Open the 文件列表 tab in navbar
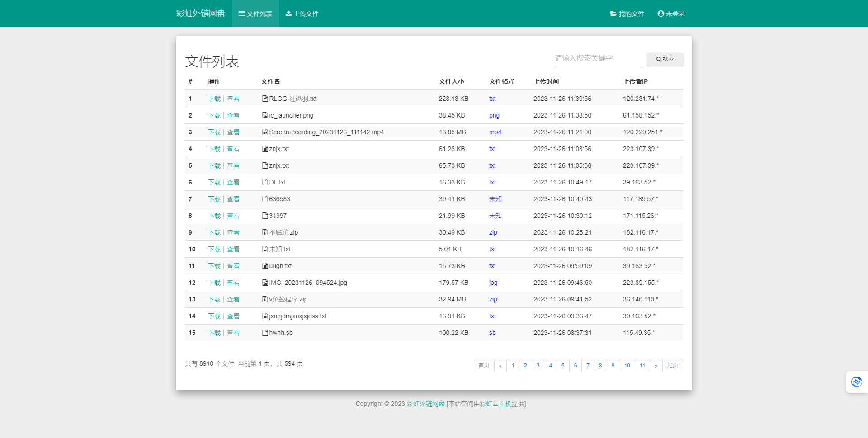The image size is (868, 438). tap(255, 14)
